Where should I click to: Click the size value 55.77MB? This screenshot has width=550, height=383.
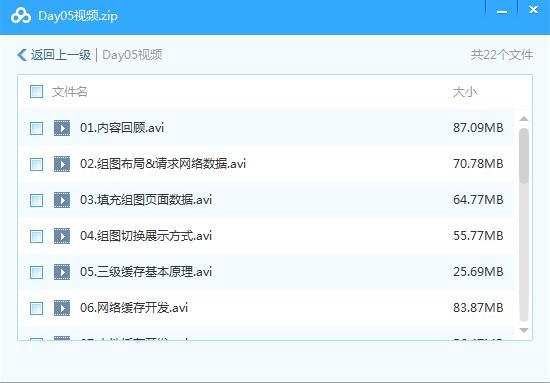click(478, 236)
